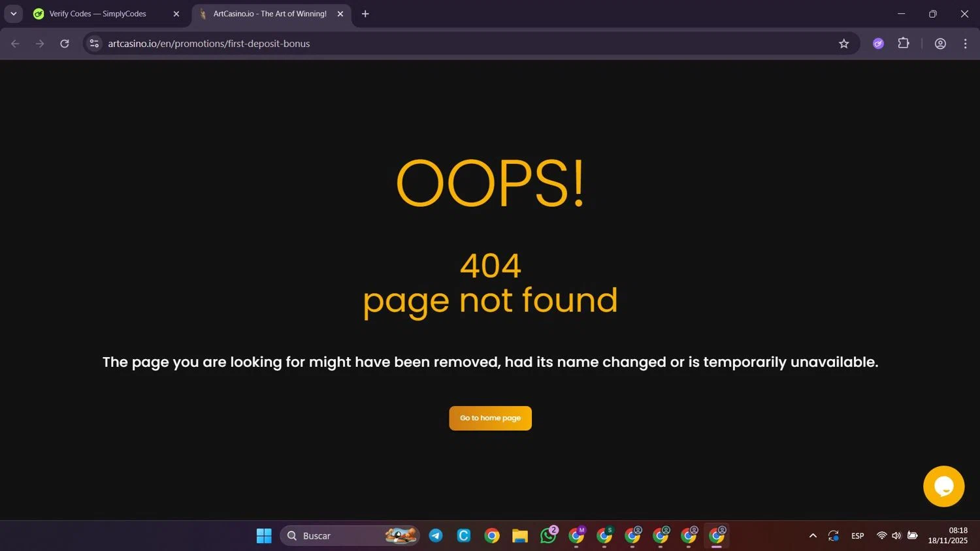Viewport: 980px width, 551px height.
Task: Open the clock and calendar 08:18
Action: tap(948, 535)
